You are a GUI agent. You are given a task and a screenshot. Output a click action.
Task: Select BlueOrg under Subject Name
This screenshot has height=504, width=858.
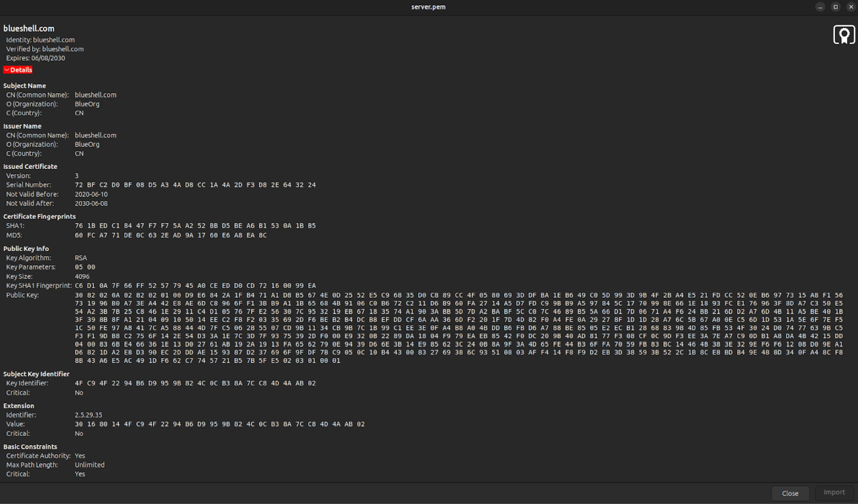pyautogui.click(x=87, y=104)
